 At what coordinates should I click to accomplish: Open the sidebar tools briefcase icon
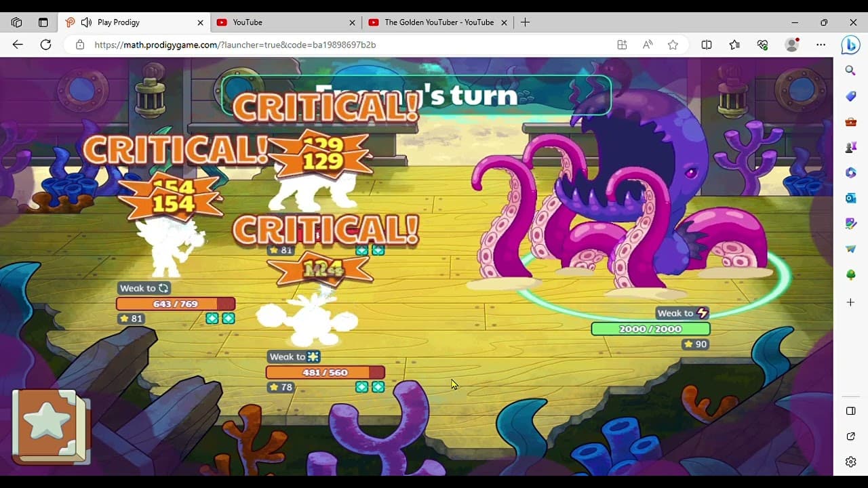850,122
